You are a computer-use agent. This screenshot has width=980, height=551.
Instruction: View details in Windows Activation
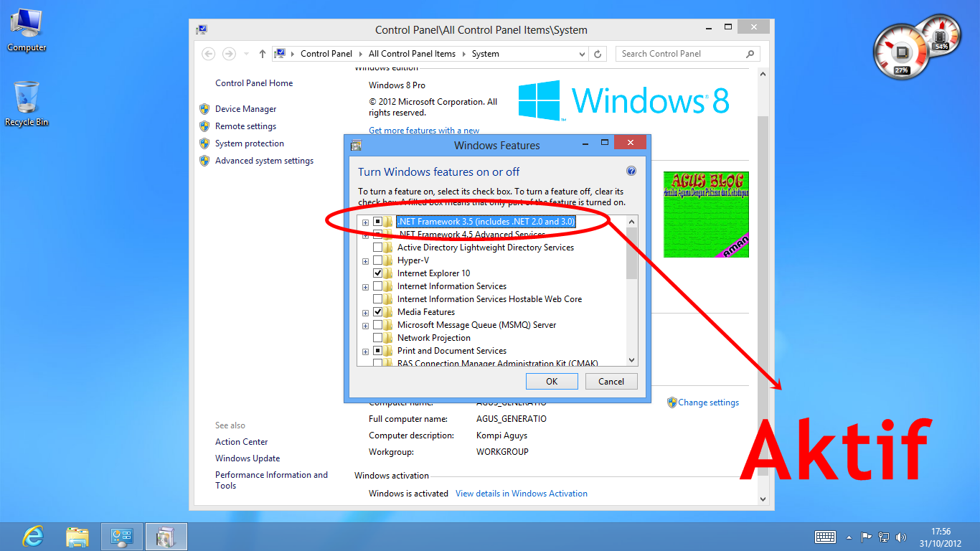[522, 494]
